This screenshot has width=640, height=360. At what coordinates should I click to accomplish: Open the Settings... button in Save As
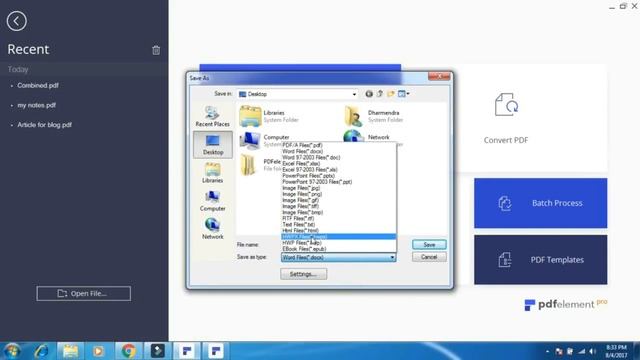click(303, 274)
